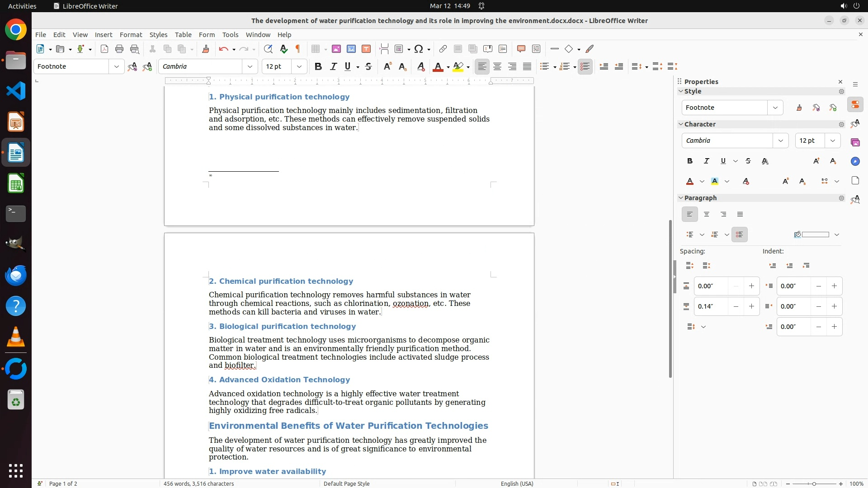Screen dimensions: 868x488
Task: Open Find and Replace icon
Action: (268, 49)
